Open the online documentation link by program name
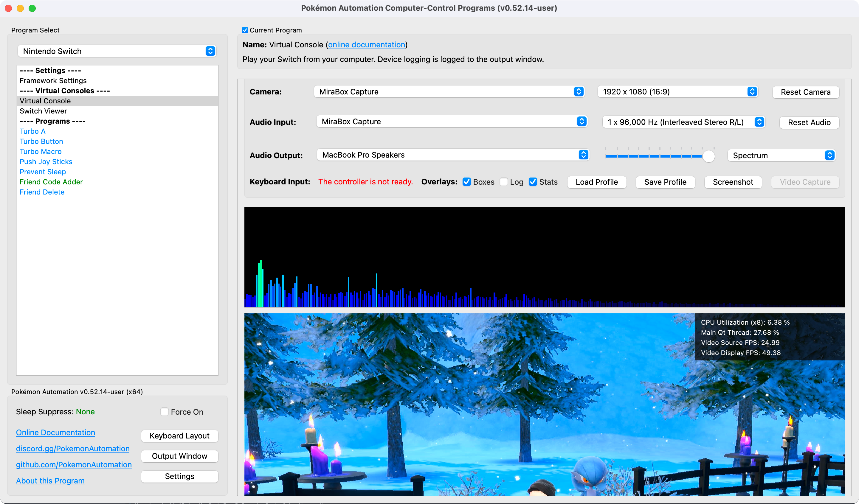Screen dimensions: 859x504 click(366, 45)
